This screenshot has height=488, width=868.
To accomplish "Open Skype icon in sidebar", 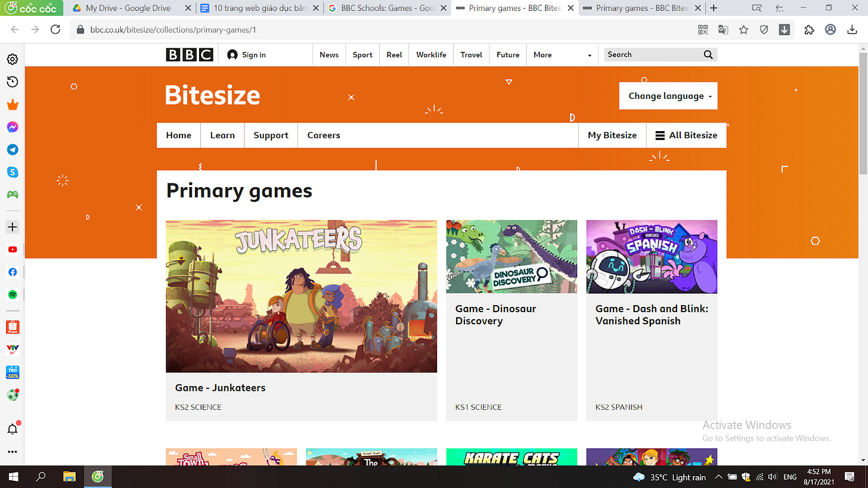I will coord(13,172).
